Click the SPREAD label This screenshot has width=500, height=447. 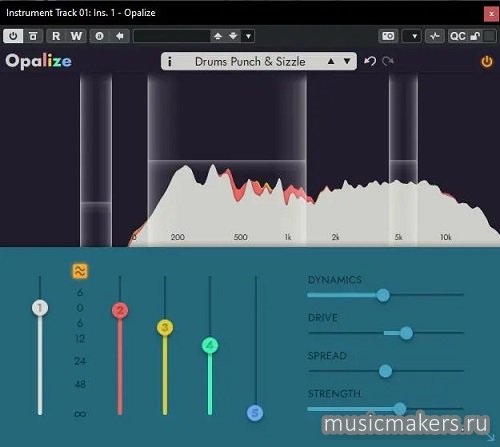click(x=327, y=356)
